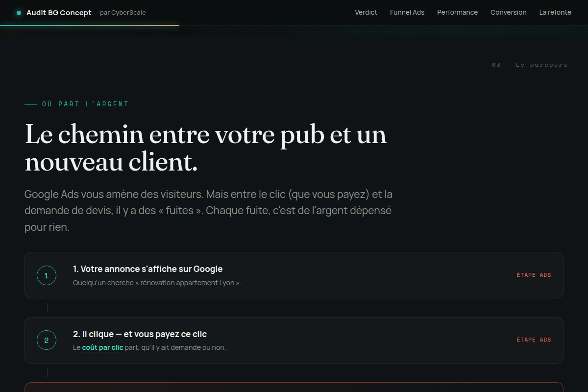Click the '03 — Le parcours' section marker

(530, 65)
